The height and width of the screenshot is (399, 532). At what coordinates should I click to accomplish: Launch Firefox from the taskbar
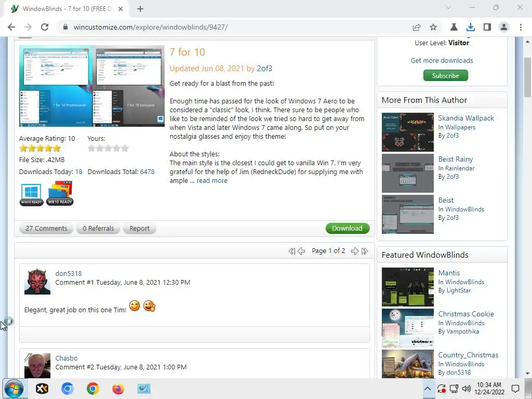(x=118, y=389)
